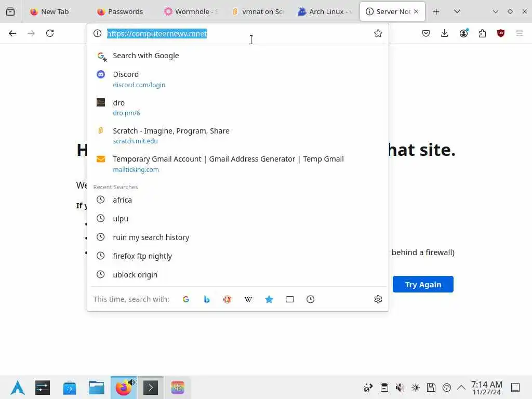Open the clipboard tray icon

click(384, 388)
